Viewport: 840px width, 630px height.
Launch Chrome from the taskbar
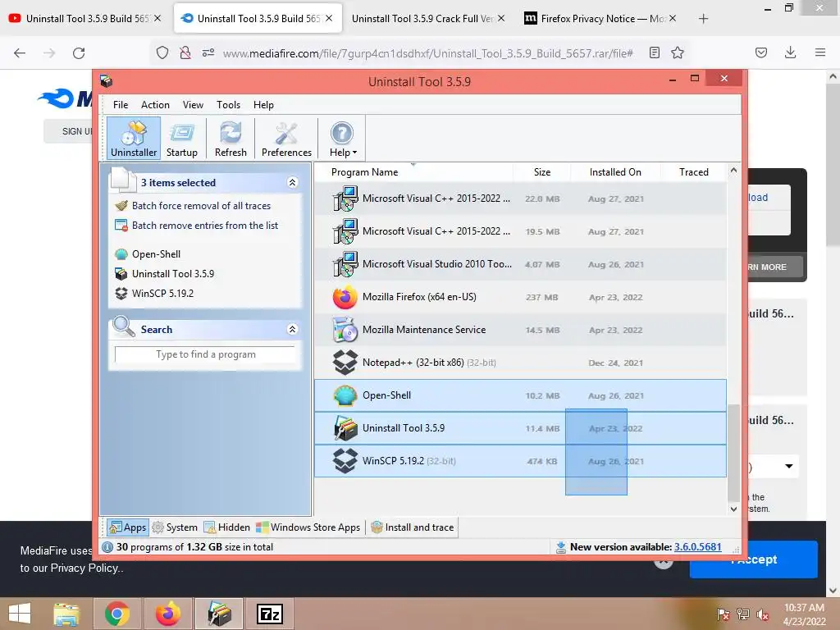pos(117,614)
